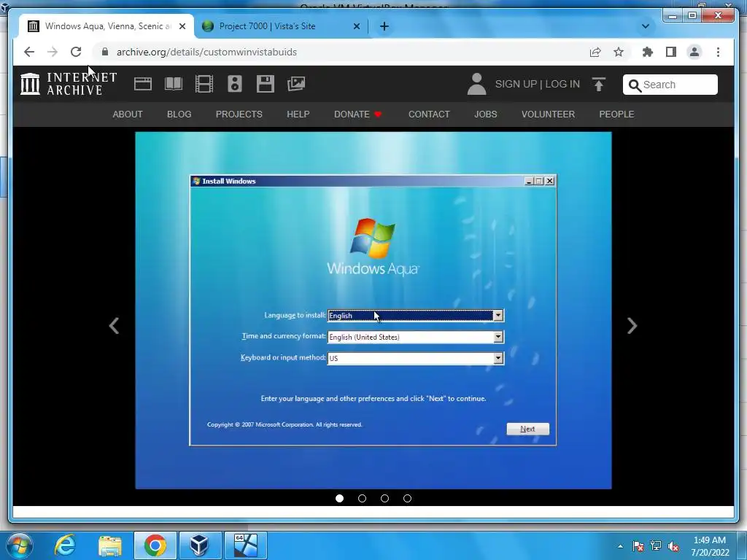Show hidden tray icons arrow
The width and height of the screenshot is (747, 560).
[x=620, y=546]
